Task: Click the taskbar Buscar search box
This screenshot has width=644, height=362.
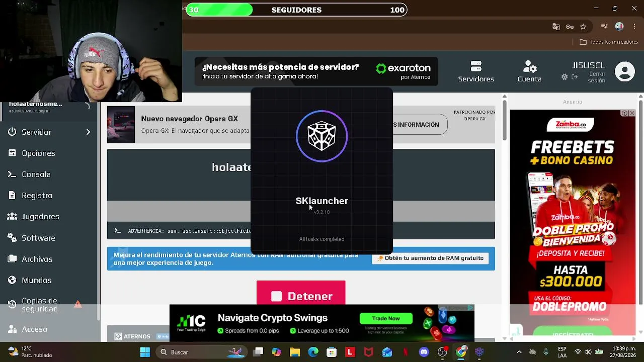Action: [202, 352]
